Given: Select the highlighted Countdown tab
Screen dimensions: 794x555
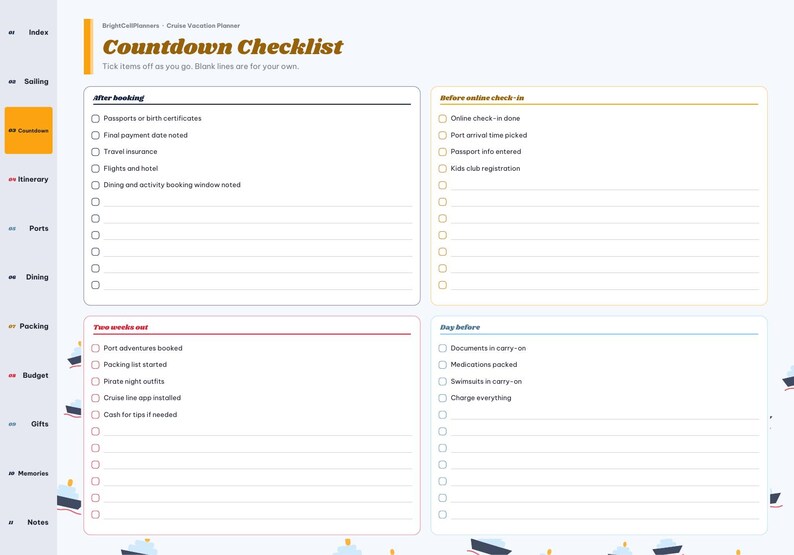Looking at the screenshot, I should coord(28,130).
